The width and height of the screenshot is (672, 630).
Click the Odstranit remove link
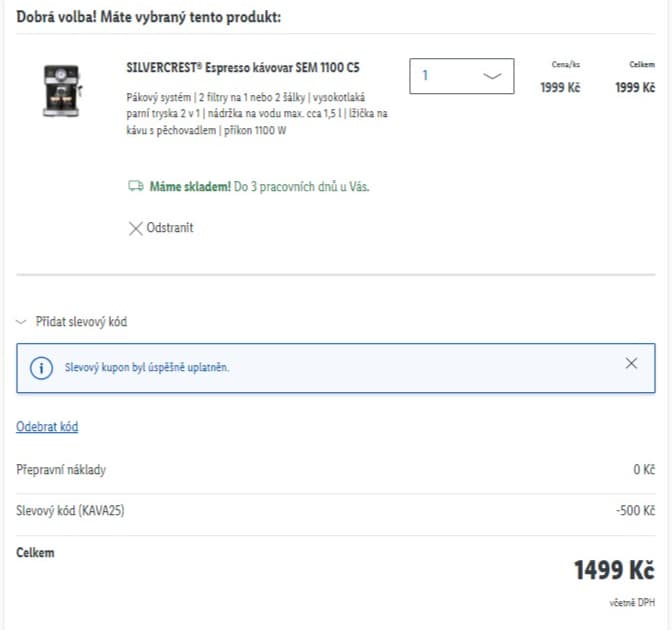tap(169, 228)
